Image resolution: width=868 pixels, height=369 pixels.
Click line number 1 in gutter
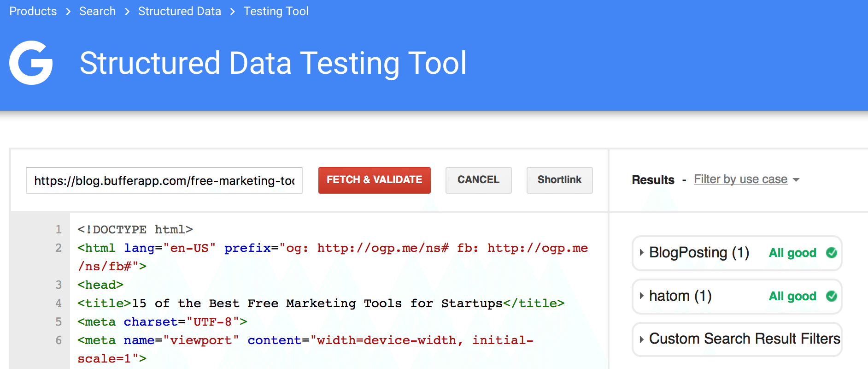[x=59, y=229]
